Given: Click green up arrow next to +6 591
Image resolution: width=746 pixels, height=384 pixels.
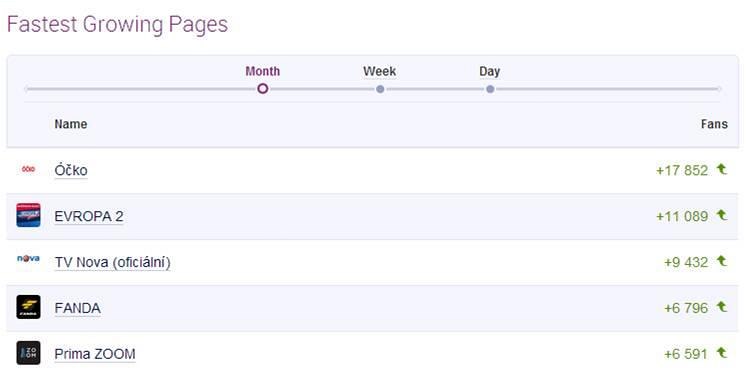Looking at the screenshot, I should tap(722, 353).
